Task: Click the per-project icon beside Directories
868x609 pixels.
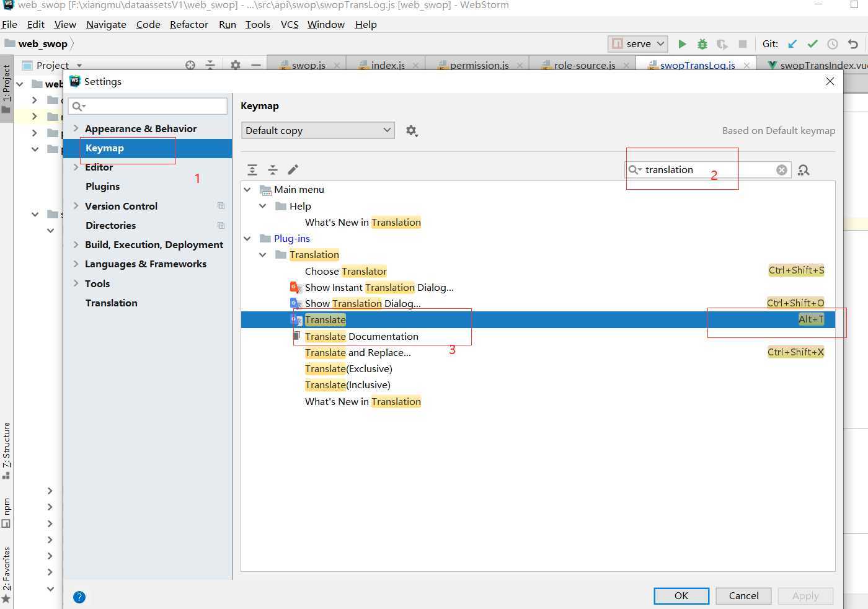Action: point(221,225)
